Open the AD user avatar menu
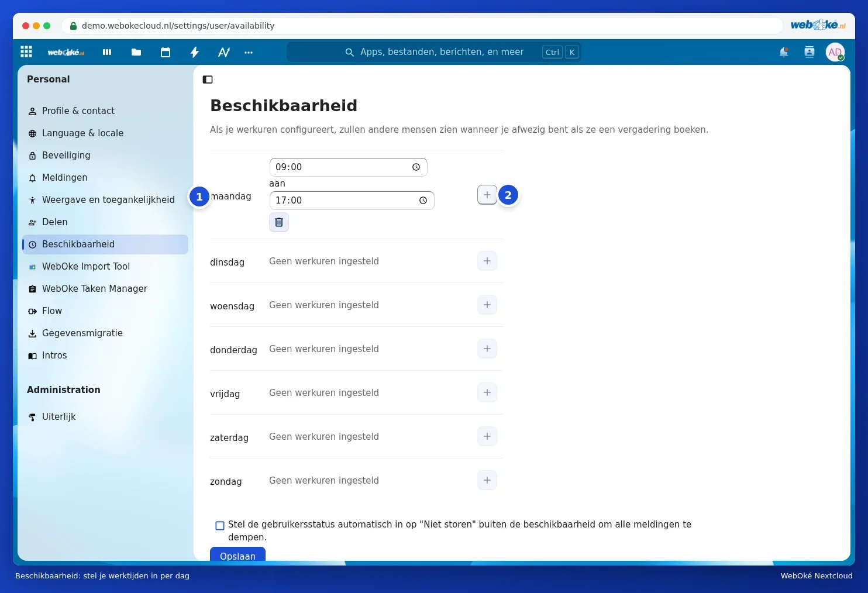 tap(835, 52)
